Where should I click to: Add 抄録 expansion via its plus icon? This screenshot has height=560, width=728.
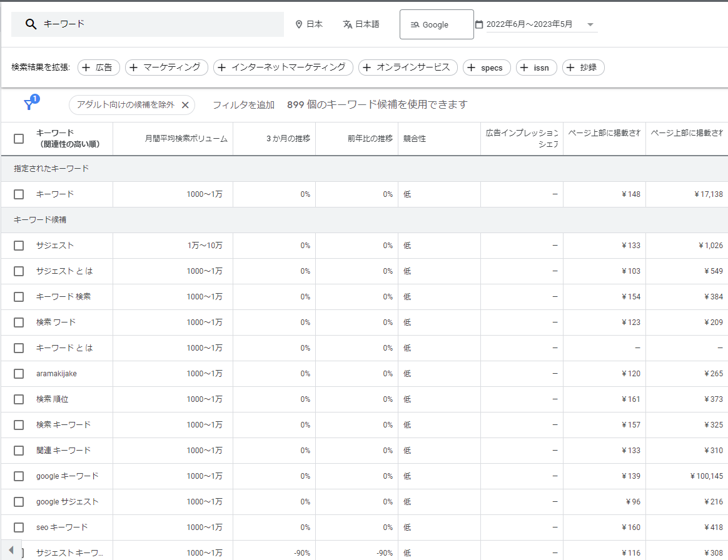571,67
